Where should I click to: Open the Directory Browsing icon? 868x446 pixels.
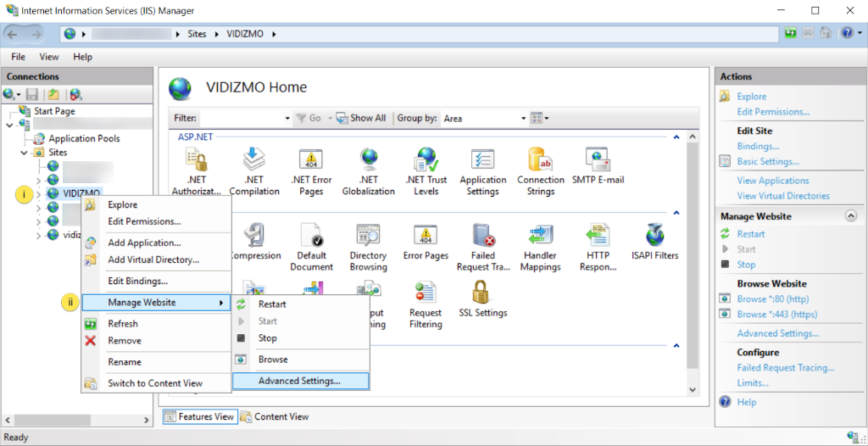click(x=368, y=240)
